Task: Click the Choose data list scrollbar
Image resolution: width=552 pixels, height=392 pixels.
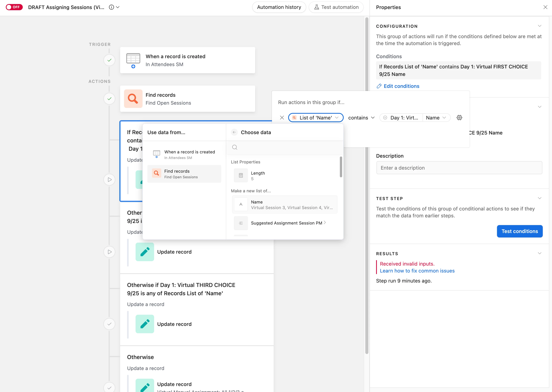Action: [x=341, y=167]
